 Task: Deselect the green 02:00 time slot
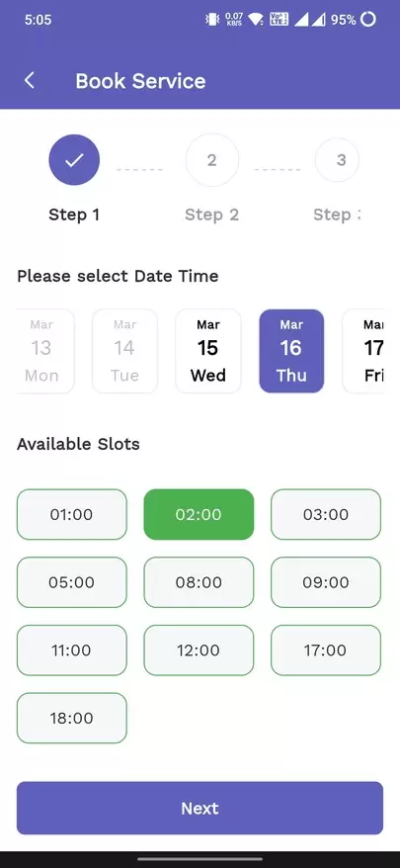199,514
